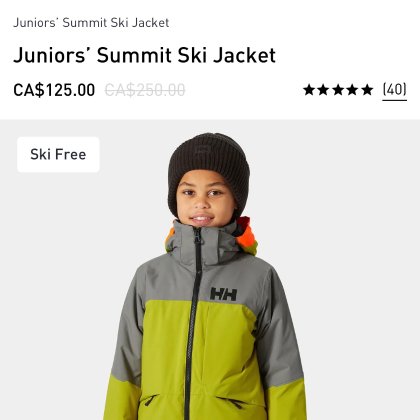Screen dimensions: 420x420
Task: Click the HH logo on the jacket
Action: [223, 294]
